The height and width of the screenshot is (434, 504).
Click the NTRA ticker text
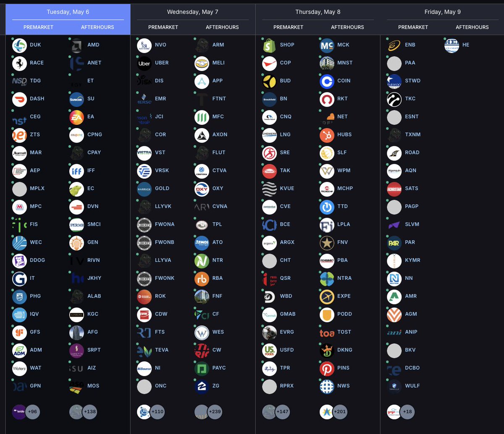(344, 279)
